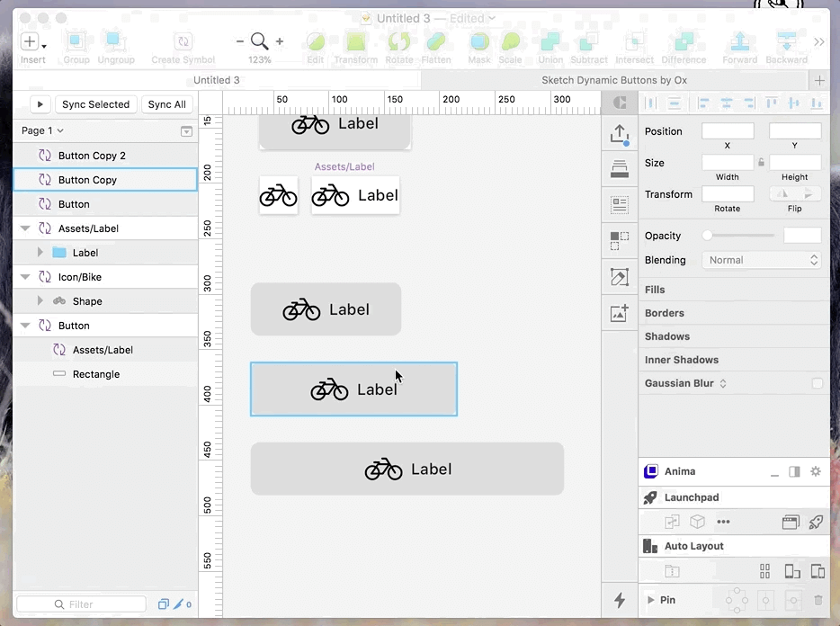Open the Page 1 dropdown

pos(42,130)
